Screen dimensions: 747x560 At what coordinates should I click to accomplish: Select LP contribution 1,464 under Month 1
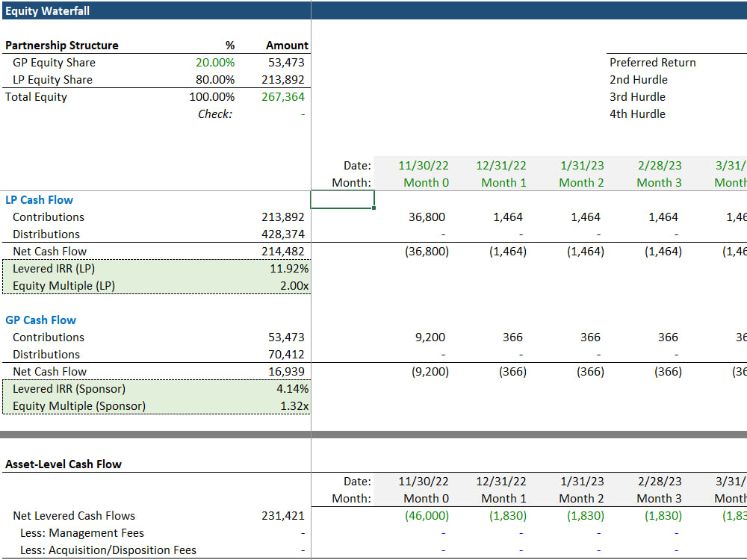(507, 217)
